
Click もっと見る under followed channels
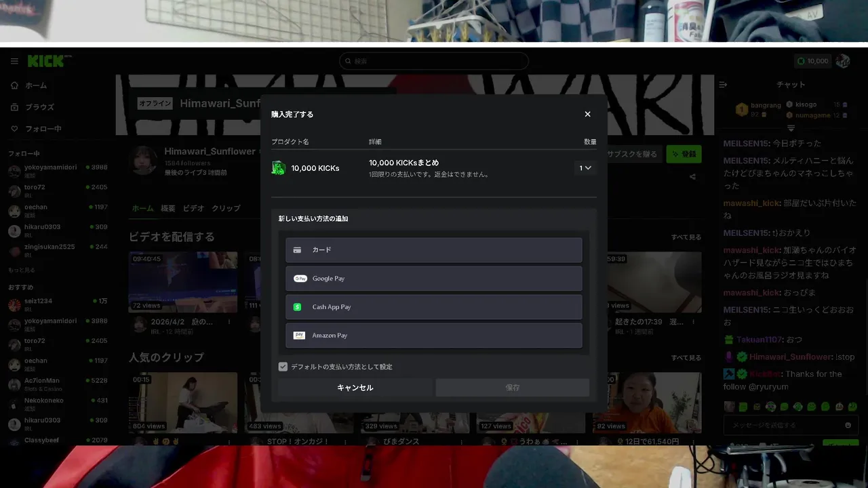(x=21, y=270)
